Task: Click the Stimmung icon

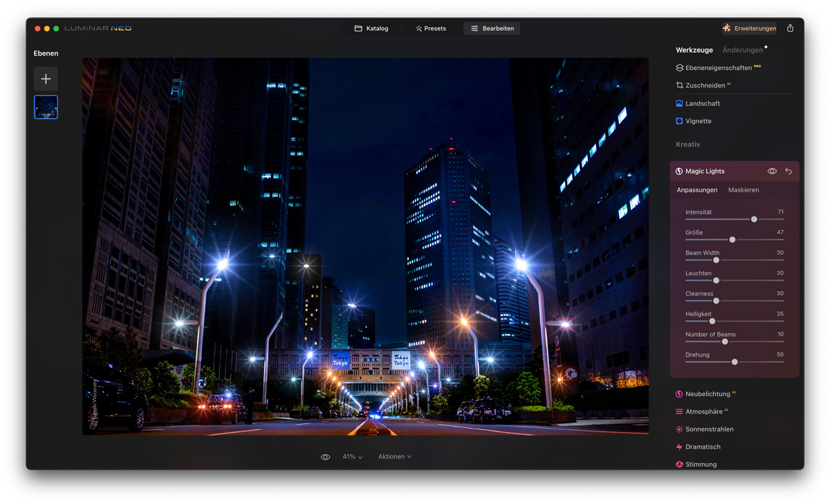Action: pyautogui.click(x=679, y=465)
